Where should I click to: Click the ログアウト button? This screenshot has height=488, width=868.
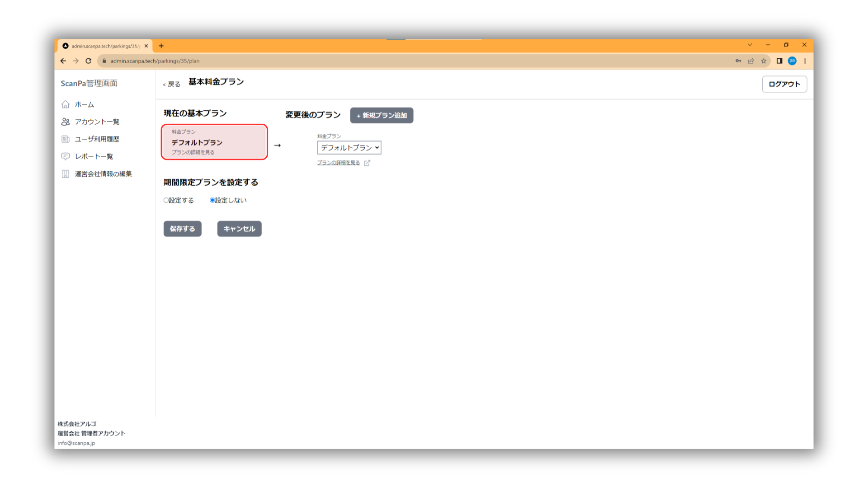[784, 84]
